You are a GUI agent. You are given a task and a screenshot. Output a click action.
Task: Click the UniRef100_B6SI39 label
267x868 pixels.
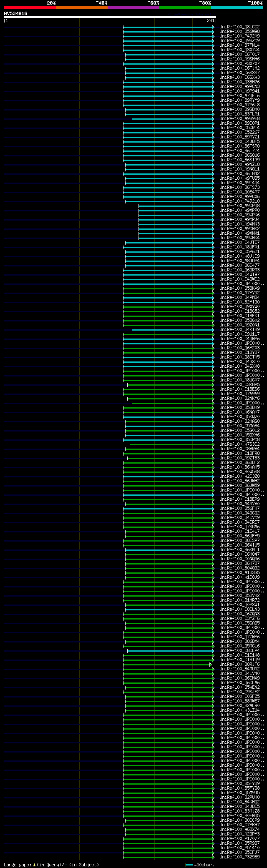pyautogui.click(x=239, y=160)
